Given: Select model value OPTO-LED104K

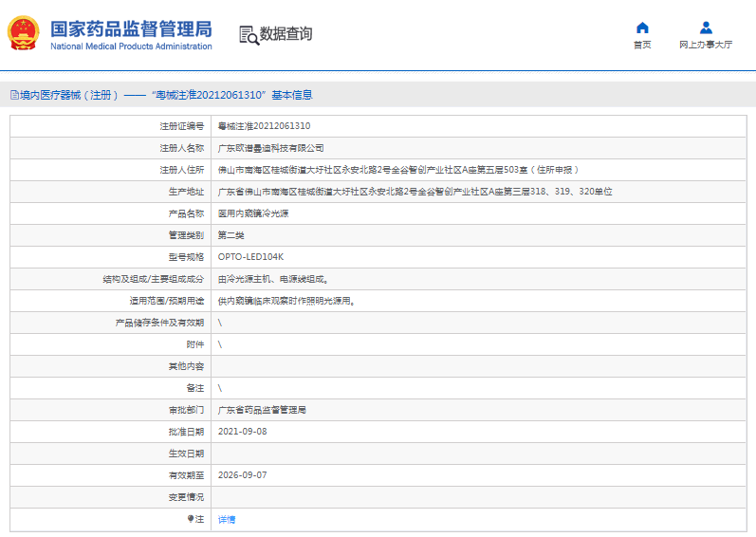Looking at the screenshot, I should coord(250,257).
